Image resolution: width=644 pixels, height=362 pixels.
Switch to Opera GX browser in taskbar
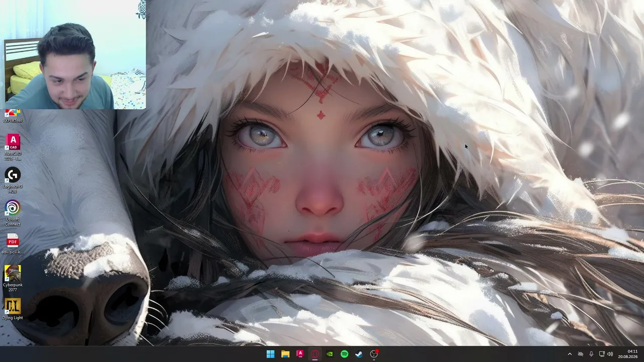coord(315,354)
